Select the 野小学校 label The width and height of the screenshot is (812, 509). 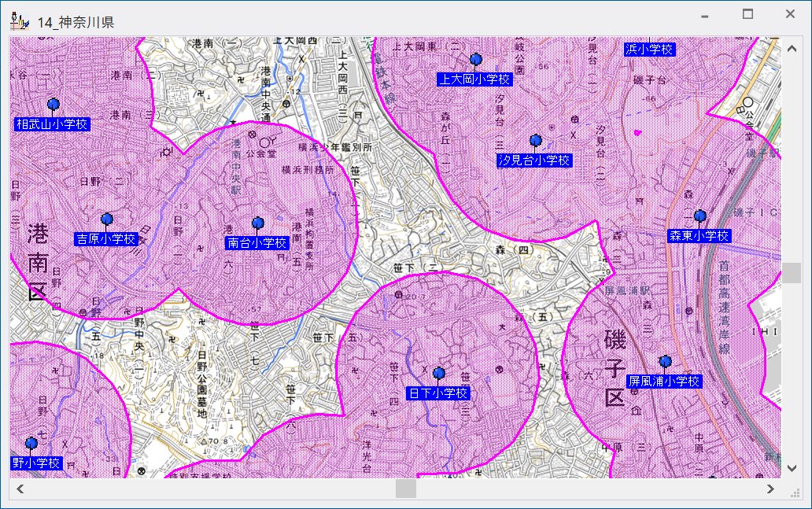click(x=36, y=463)
